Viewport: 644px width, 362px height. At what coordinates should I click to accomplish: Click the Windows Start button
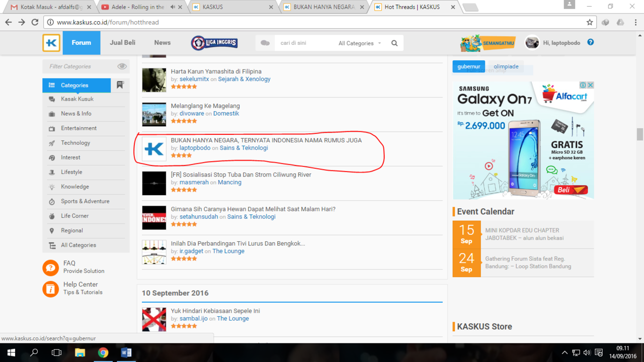coord(11,352)
